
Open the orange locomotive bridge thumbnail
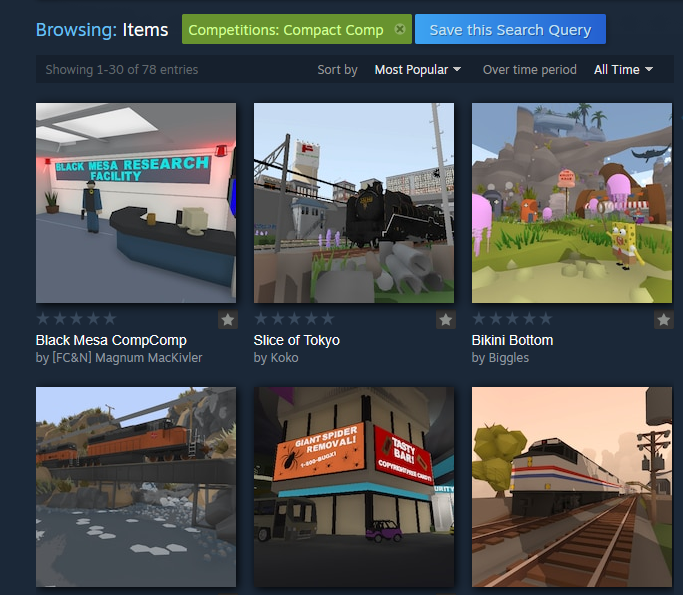click(136, 487)
